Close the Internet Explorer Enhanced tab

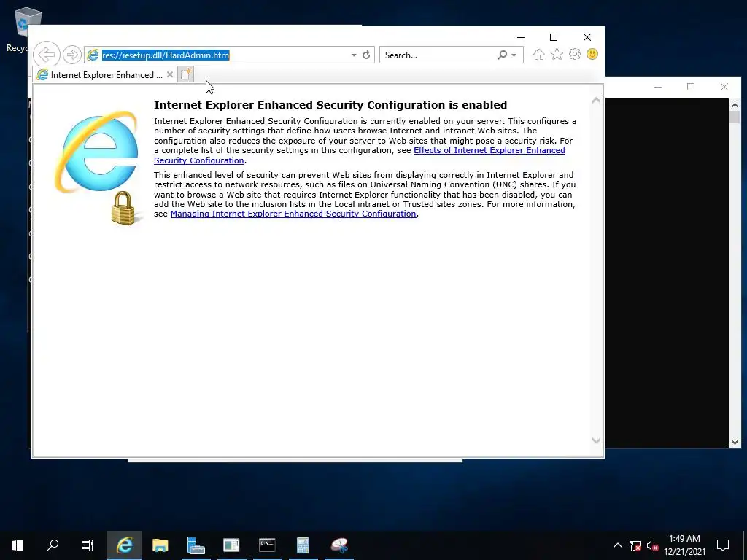pos(169,75)
